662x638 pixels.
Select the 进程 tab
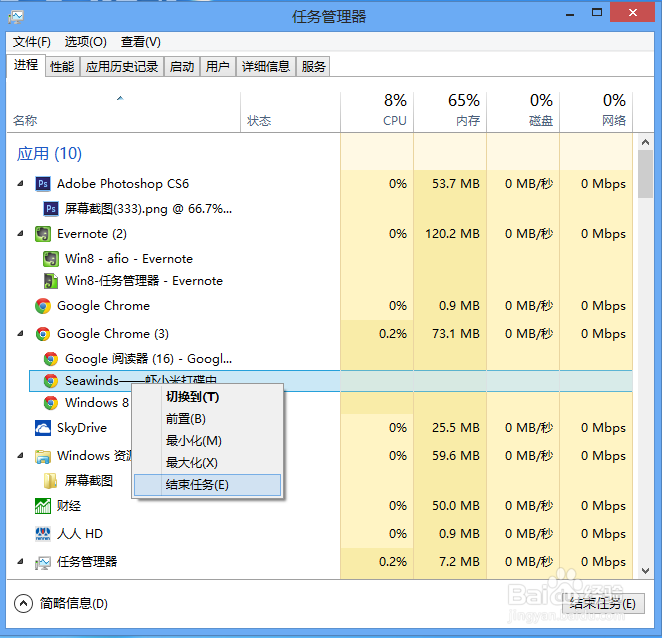[26, 65]
